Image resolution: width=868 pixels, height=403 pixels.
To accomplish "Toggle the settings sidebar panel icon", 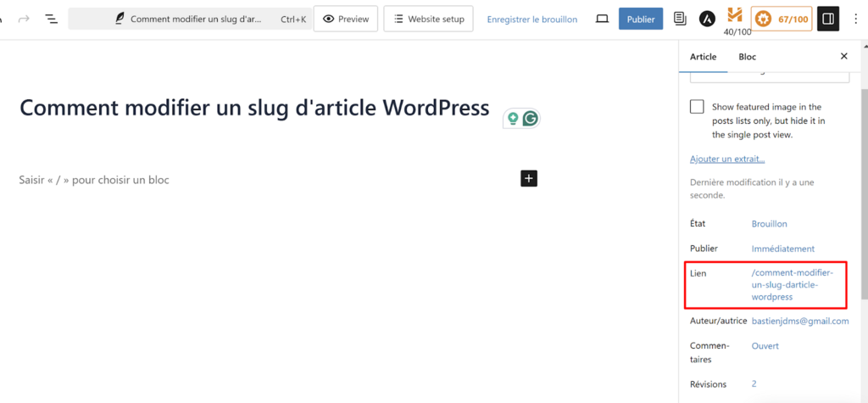I will (x=828, y=19).
